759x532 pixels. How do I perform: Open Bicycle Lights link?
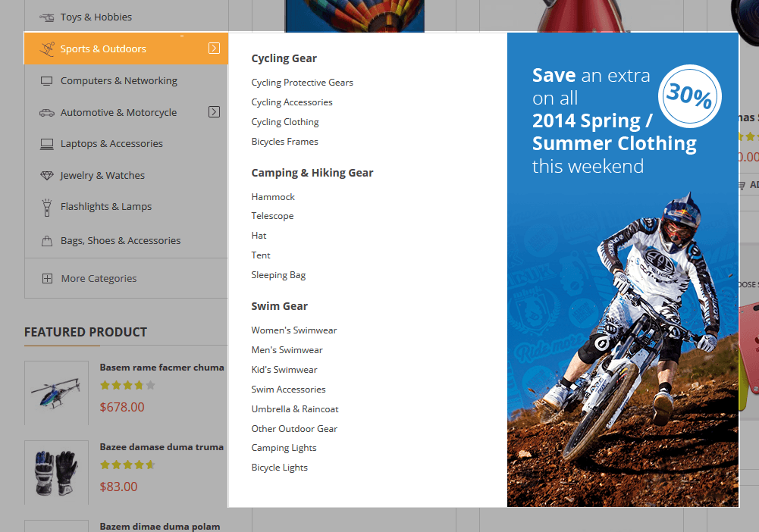click(279, 468)
